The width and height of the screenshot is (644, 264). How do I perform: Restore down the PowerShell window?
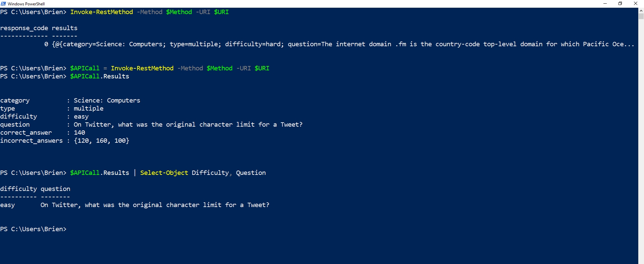tap(620, 4)
